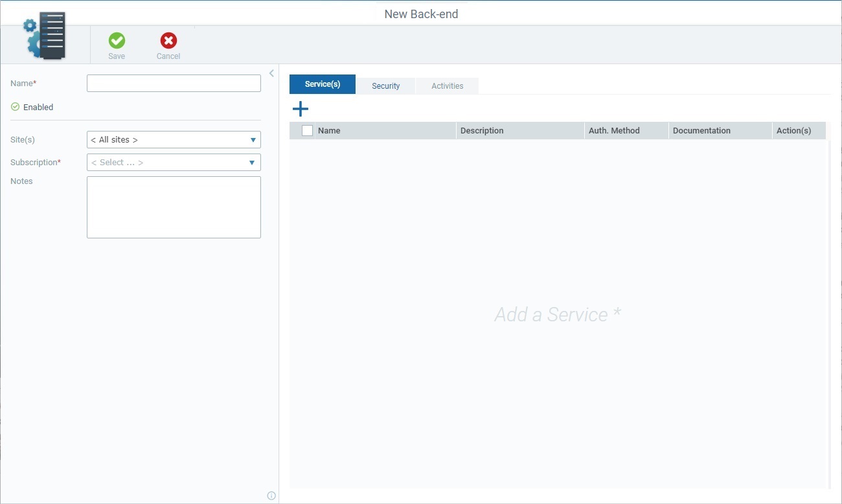Open the Activities tab
This screenshot has height=504, width=842.
click(447, 86)
